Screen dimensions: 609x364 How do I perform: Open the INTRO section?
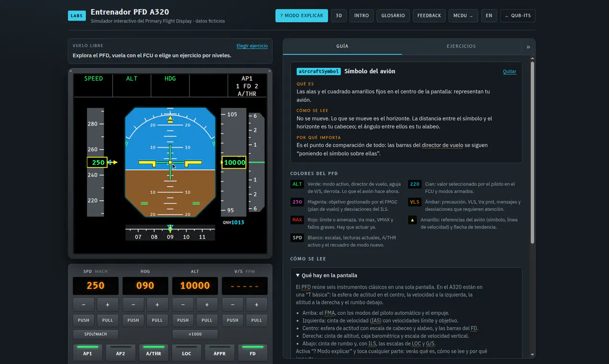[362, 16]
